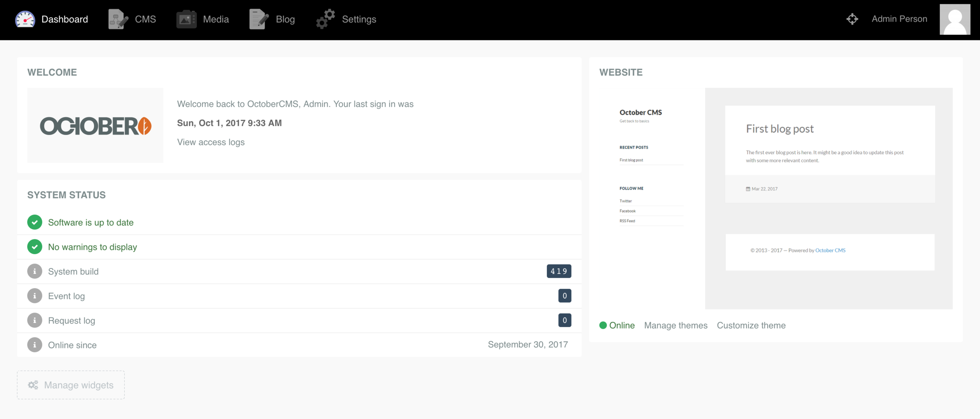Click Manage themes link
This screenshot has height=419, width=980.
point(676,325)
